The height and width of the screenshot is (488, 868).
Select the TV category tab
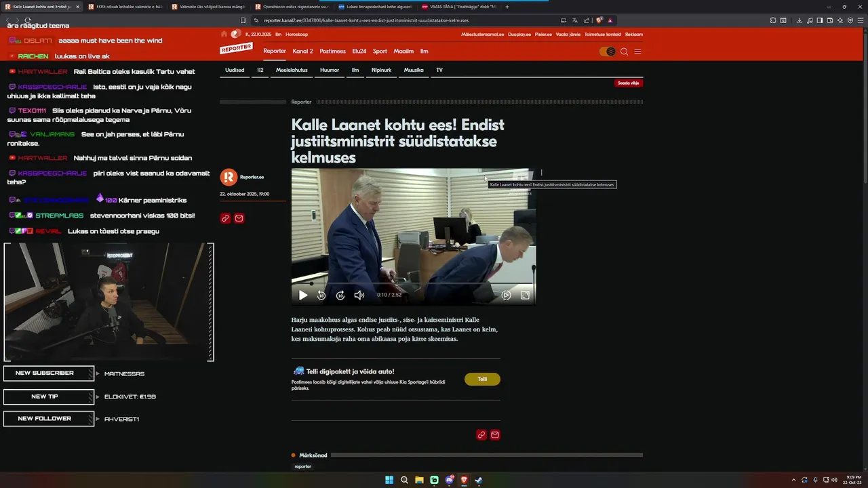tap(439, 70)
